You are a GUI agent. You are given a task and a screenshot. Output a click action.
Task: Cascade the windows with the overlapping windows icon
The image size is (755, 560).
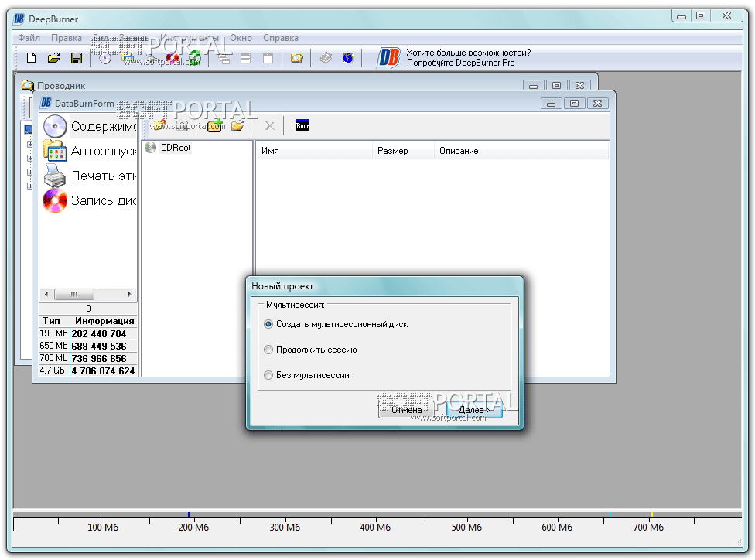click(224, 58)
